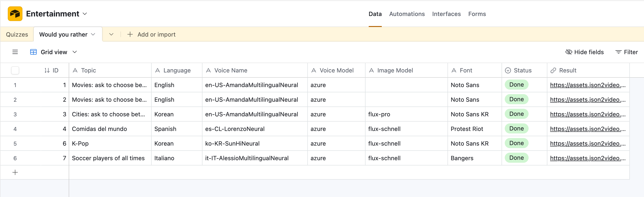The image size is (644, 197).
Task: Open Hide fields options
Action: point(584,52)
